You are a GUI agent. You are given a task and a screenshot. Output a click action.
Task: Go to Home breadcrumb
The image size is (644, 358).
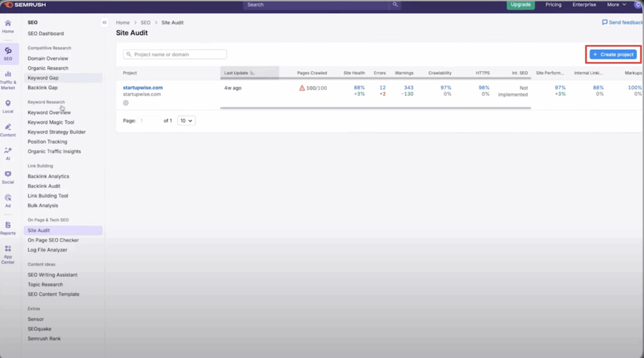point(123,23)
